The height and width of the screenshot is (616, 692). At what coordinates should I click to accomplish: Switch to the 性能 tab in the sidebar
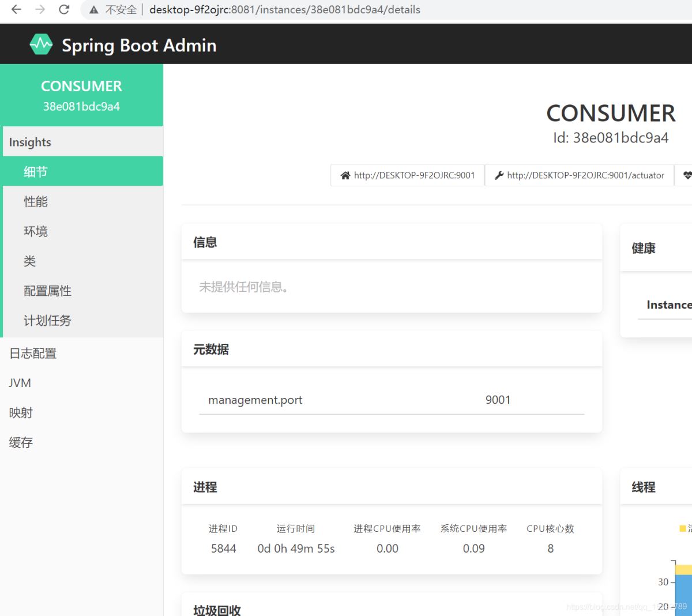click(x=35, y=201)
